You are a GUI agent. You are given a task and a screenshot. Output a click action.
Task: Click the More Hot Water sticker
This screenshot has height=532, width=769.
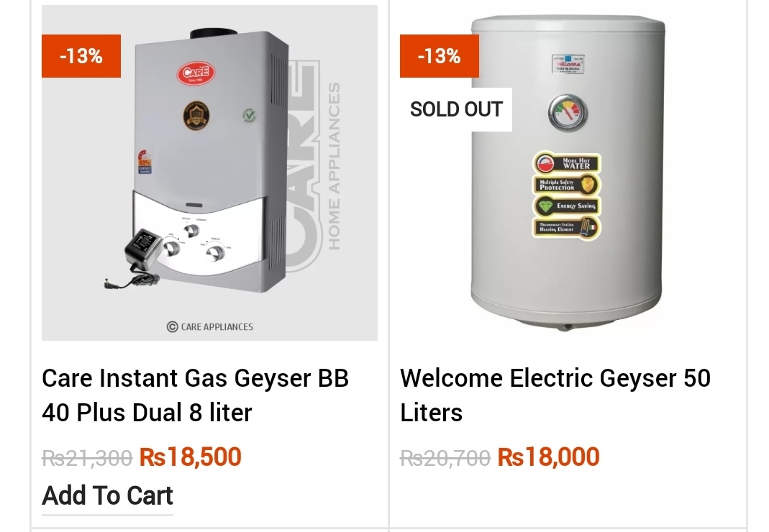coord(566,163)
